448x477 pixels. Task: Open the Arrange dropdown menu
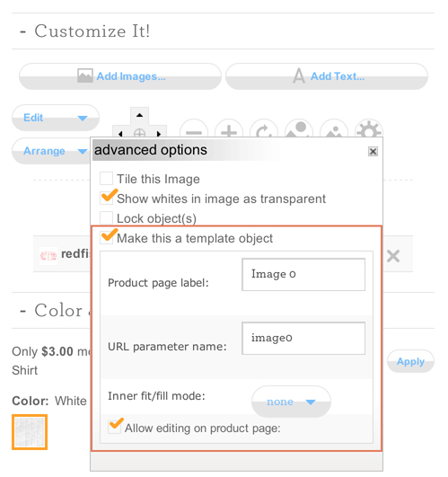point(52,151)
